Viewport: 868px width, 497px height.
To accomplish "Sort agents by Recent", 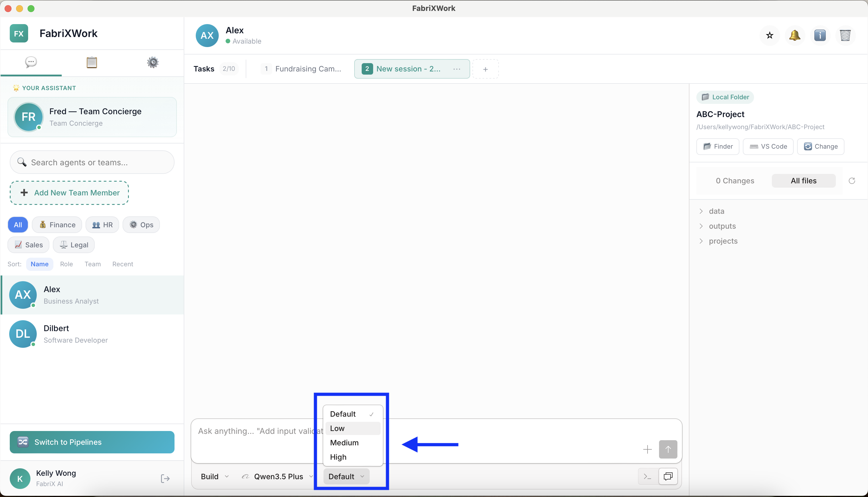I will [x=123, y=264].
